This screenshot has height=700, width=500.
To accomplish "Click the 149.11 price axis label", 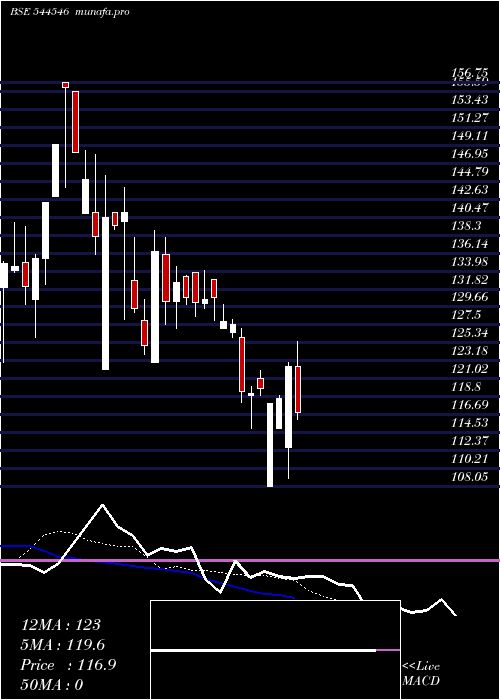I will coord(470,136).
